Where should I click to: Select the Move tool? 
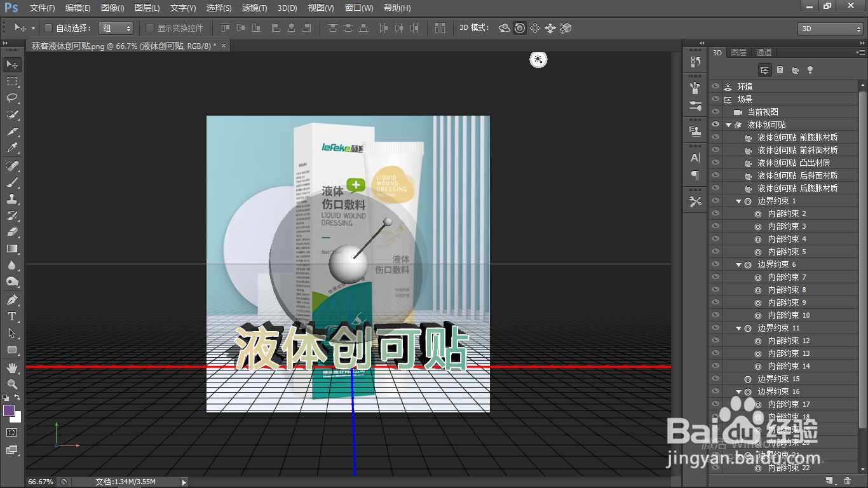pyautogui.click(x=11, y=64)
